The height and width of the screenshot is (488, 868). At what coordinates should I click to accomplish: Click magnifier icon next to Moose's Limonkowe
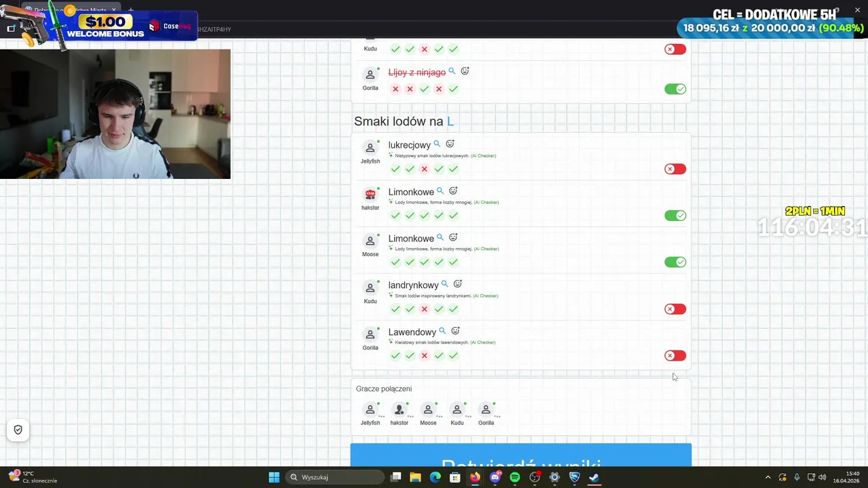(x=440, y=237)
